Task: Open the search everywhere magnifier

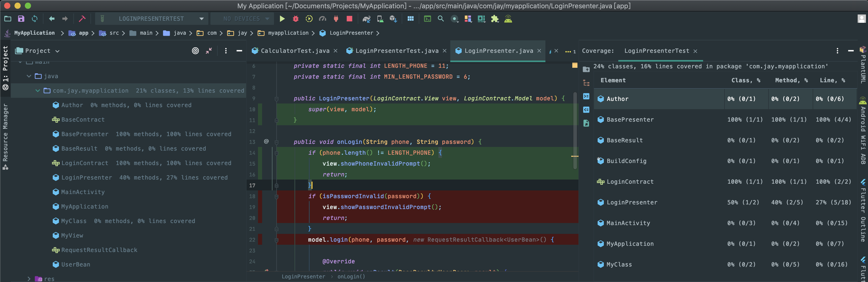Action: 440,19
